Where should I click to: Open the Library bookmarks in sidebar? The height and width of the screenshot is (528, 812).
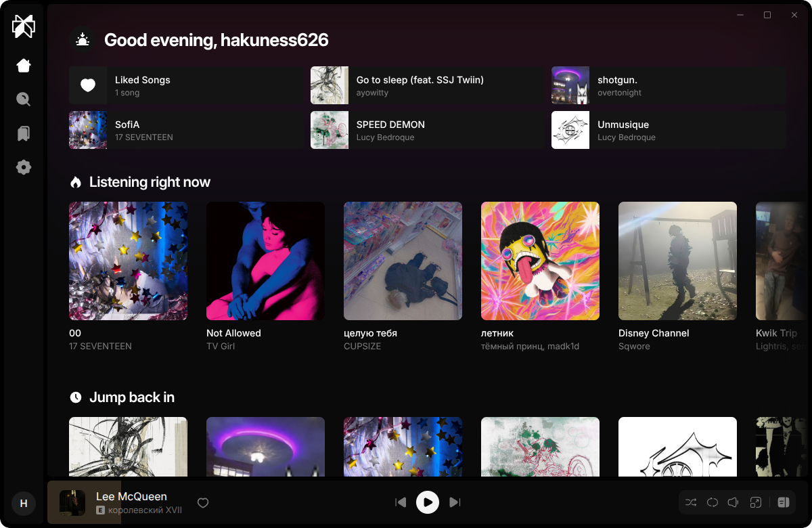pyautogui.click(x=24, y=133)
